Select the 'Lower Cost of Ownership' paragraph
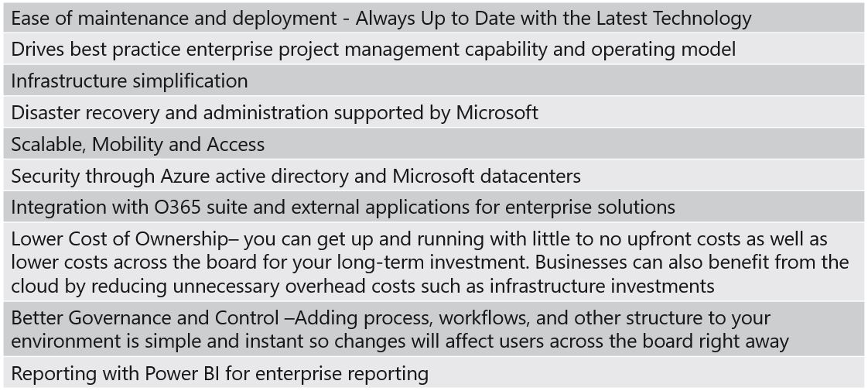Screen dimensions: 868x391 [x=434, y=262]
